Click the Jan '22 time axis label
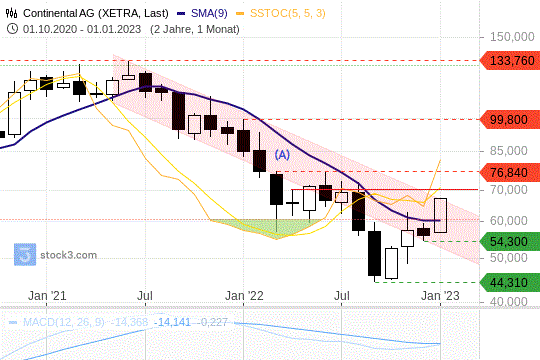The image size is (540, 360). tap(244, 296)
